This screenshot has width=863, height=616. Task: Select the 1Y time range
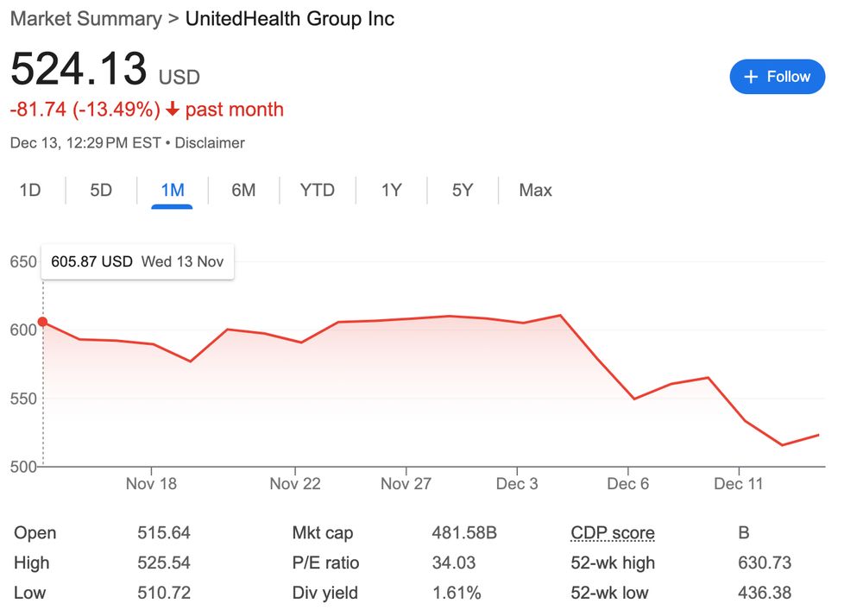[391, 191]
